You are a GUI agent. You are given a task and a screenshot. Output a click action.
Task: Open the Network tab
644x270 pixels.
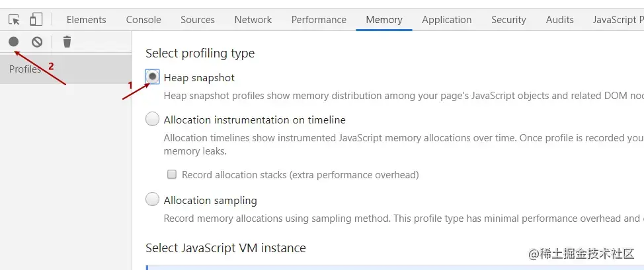point(253,20)
